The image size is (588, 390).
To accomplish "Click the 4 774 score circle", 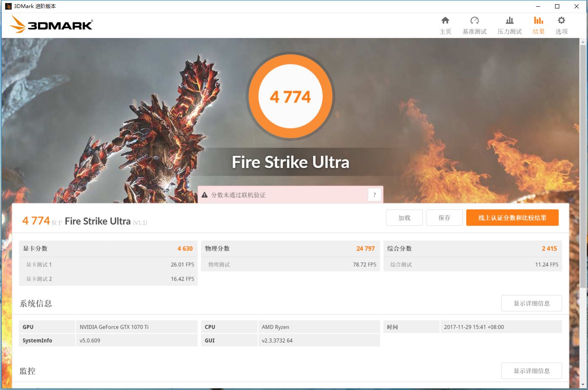I will point(290,96).
